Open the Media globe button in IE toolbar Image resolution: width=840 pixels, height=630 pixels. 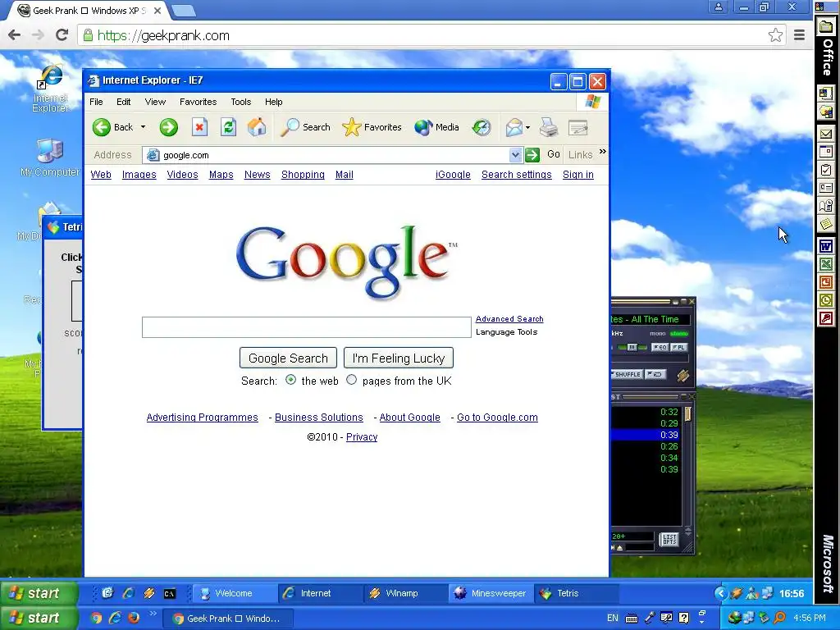pyautogui.click(x=436, y=127)
